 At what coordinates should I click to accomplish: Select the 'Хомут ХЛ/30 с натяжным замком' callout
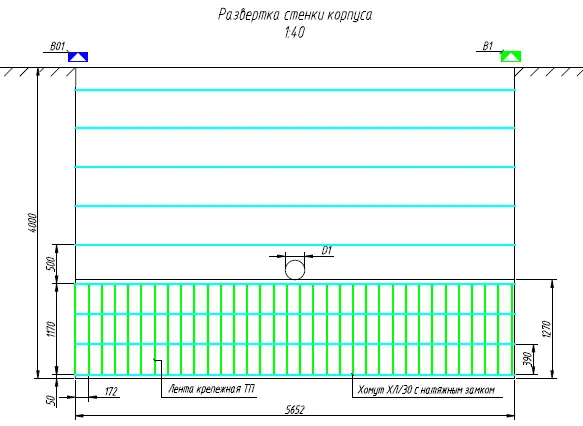[x=426, y=390]
